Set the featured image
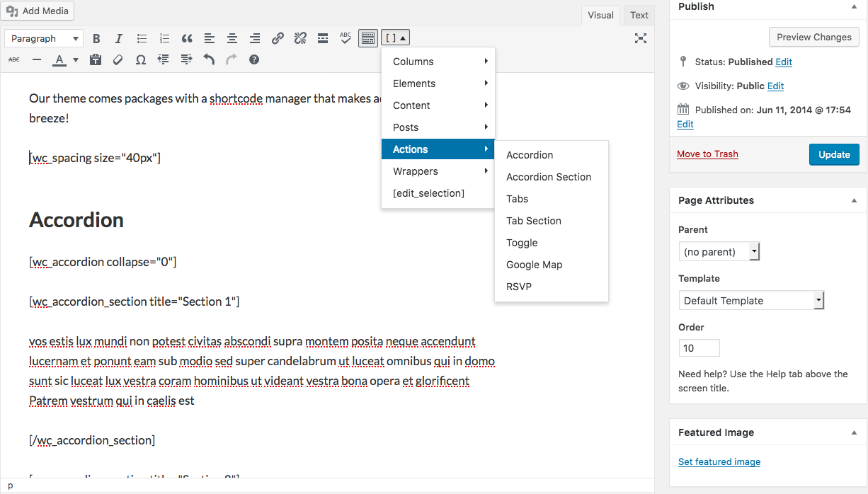Image resolution: width=868 pixels, height=494 pixels. pos(719,461)
